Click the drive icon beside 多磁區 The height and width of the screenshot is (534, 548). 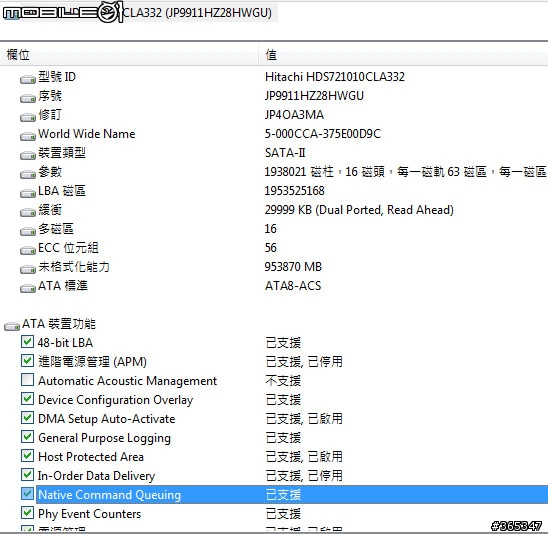[x=28, y=231]
